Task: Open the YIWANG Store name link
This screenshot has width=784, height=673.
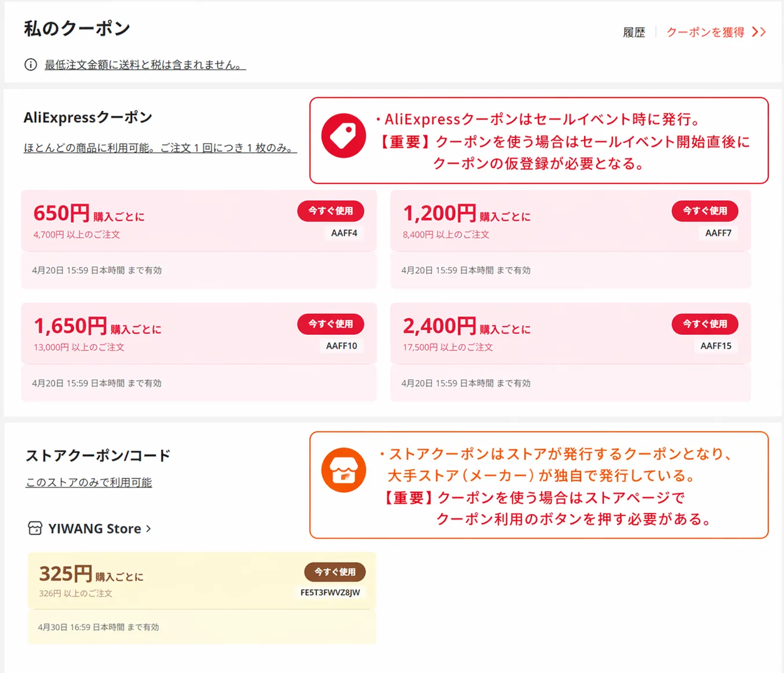Action: [x=94, y=528]
